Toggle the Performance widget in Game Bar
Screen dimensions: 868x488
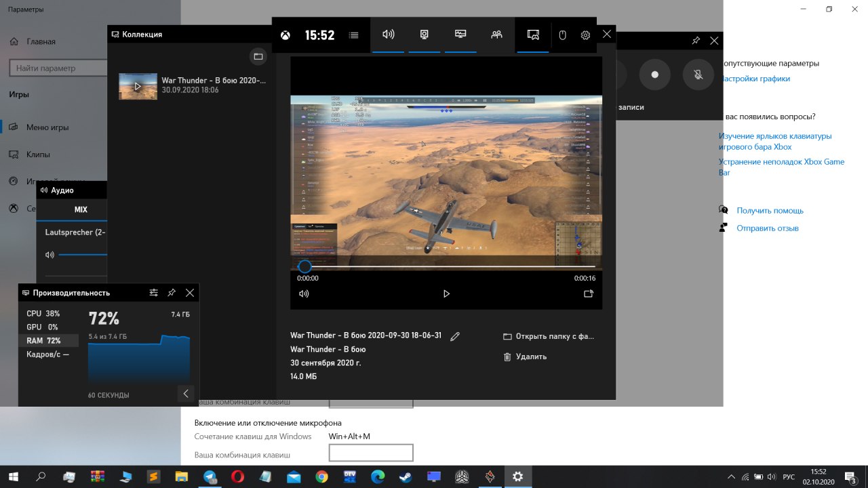460,35
